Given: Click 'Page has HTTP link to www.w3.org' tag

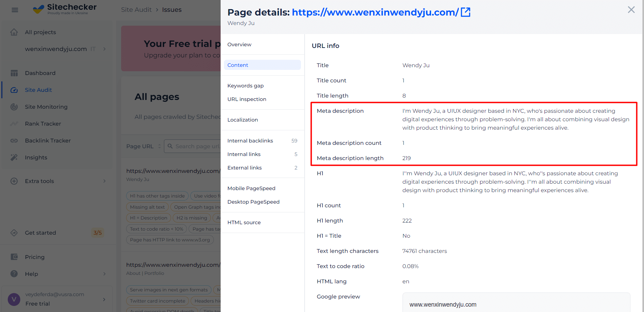Looking at the screenshot, I should click(170, 240).
